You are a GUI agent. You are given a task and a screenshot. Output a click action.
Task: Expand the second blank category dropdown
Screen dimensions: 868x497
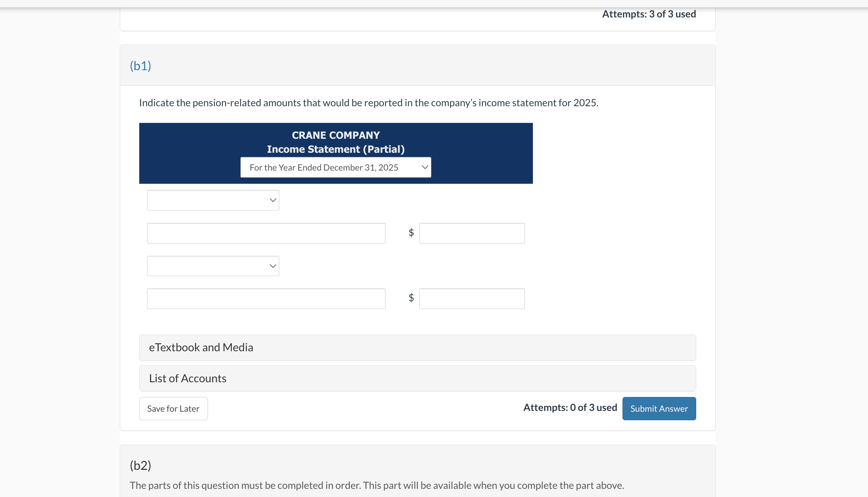pyautogui.click(x=213, y=266)
